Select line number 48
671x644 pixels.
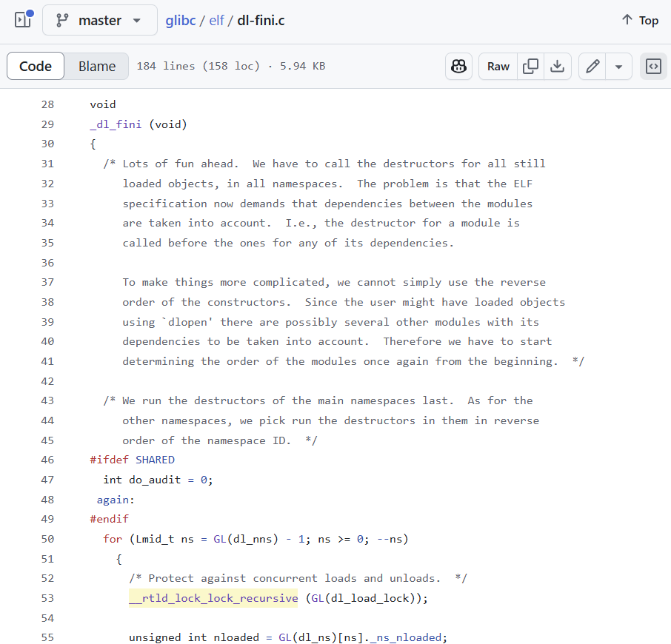tap(47, 500)
